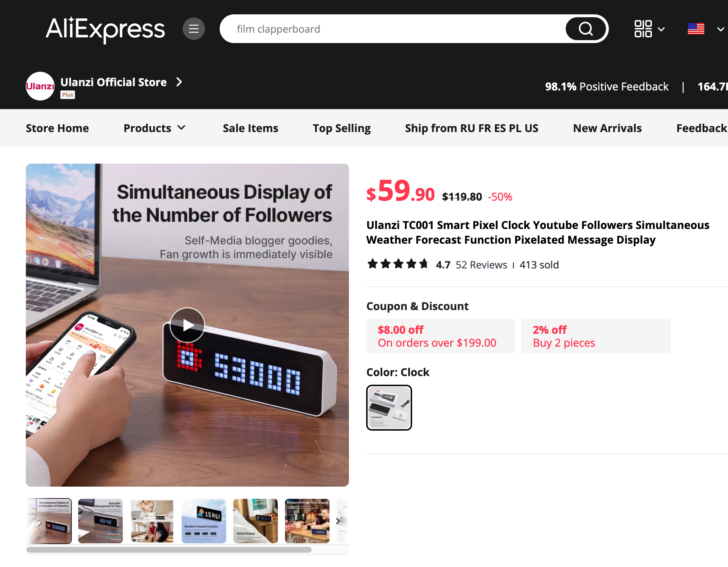The image size is (728, 567).
Task: Open the QR code app download icon
Action: click(643, 29)
